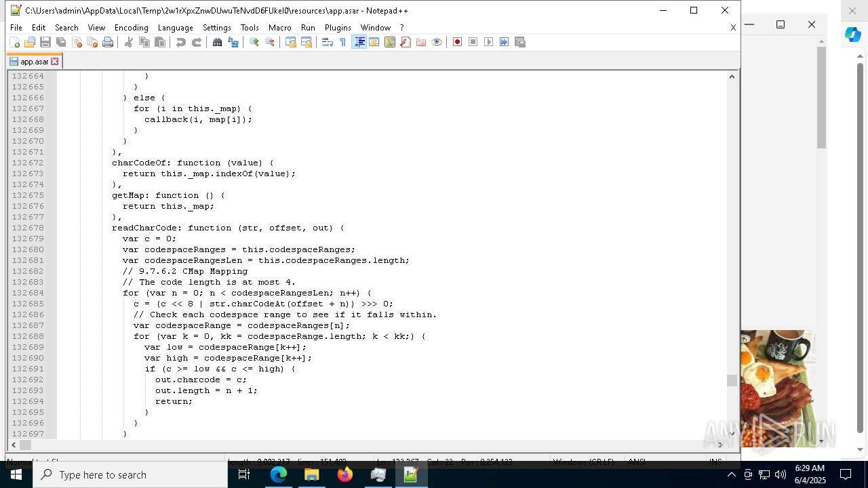Screen dimensions: 868x488
Task: Print the document with printer icon
Action: pos(108,42)
